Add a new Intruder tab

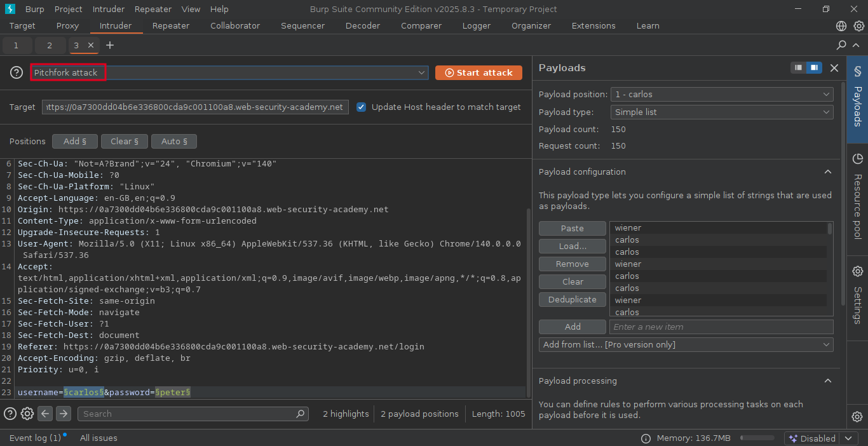click(x=110, y=45)
